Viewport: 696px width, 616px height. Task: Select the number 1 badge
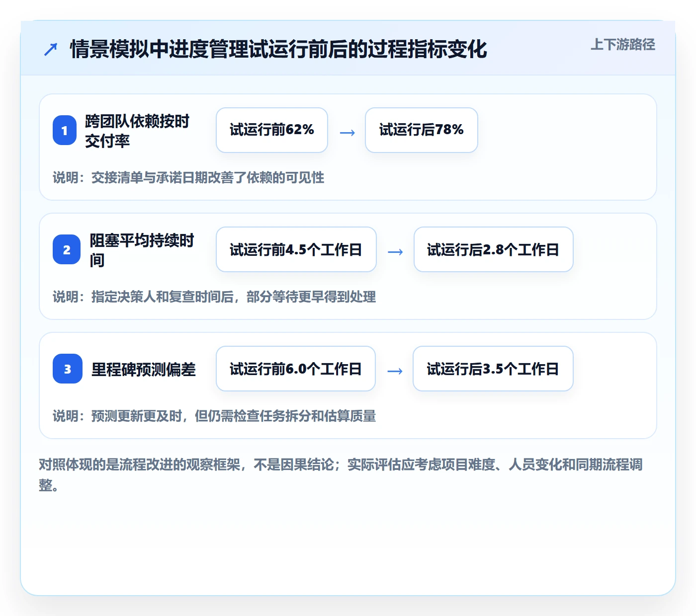[x=65, y=130]
